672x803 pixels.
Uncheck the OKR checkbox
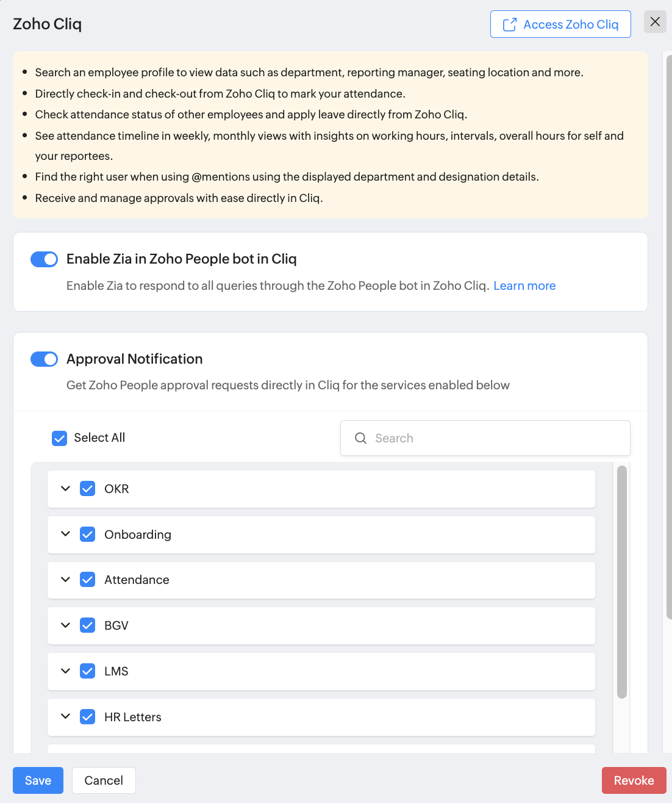pos(87,489)
